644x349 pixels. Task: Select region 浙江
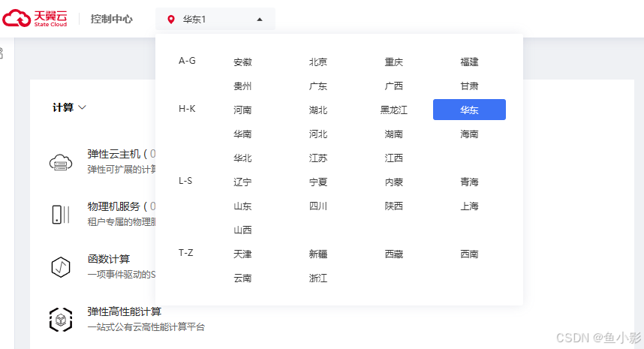[x=318, y=278]
